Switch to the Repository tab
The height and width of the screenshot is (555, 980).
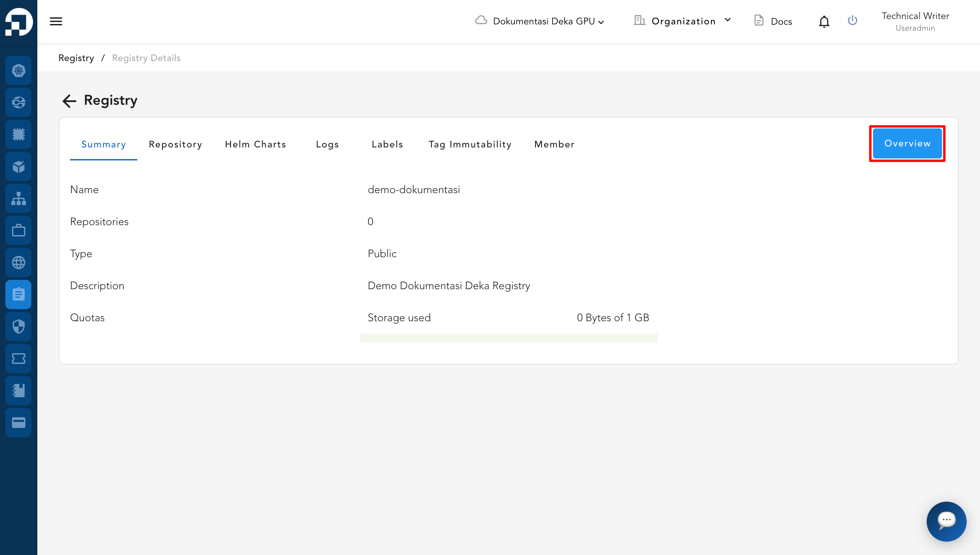point(175,144)
